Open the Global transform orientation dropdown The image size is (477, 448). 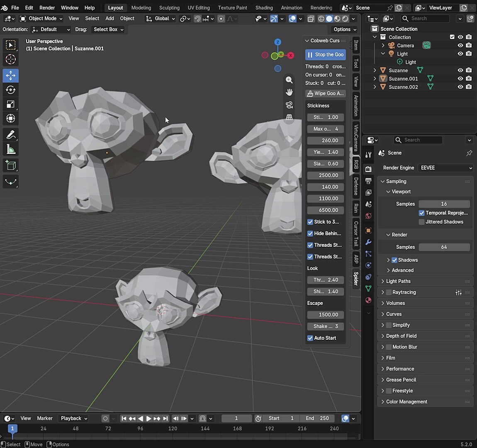point(161,19)
